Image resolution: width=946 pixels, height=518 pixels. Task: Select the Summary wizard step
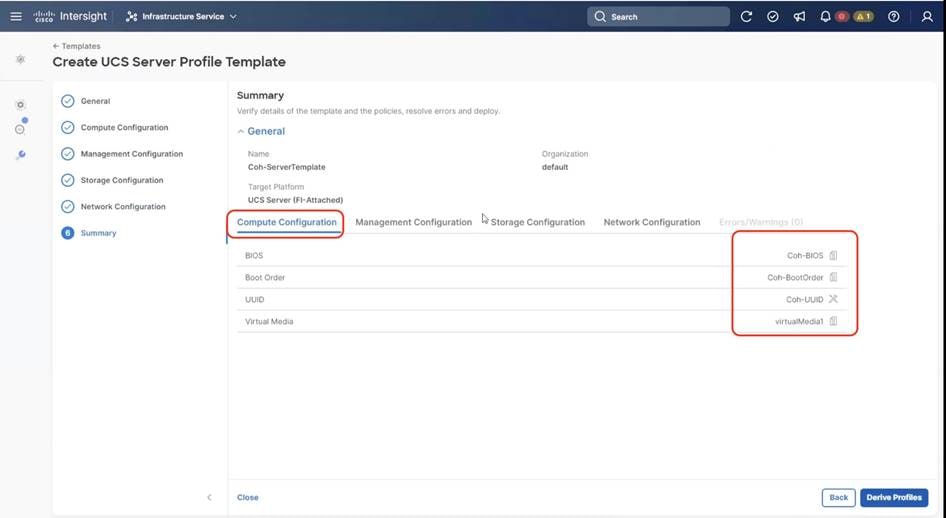89,233
